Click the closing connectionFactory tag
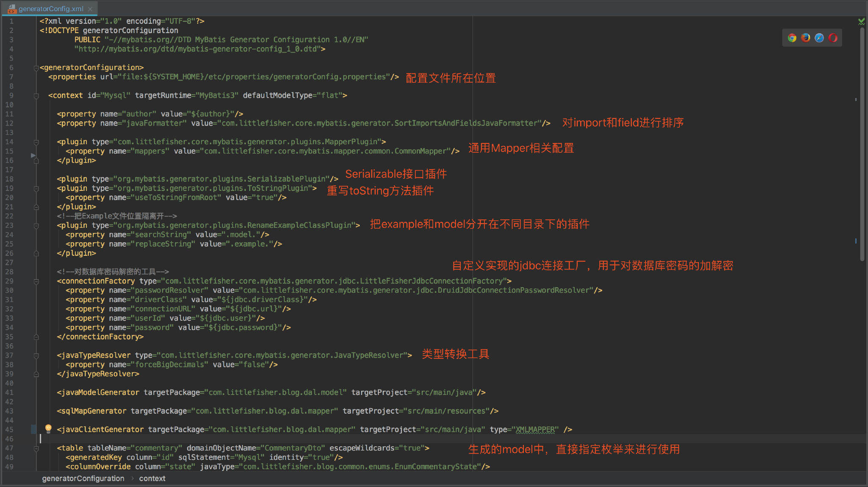This screenshot has height=487, width=868. 100,337
